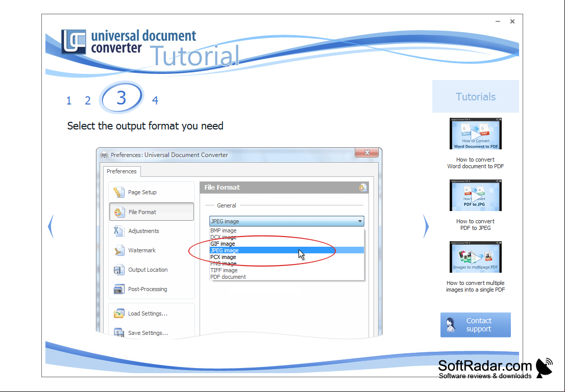The width and height of the screenshot is (565, 392).
Task: Choose TIFF image from format list
Action: (x=287, y=270)
